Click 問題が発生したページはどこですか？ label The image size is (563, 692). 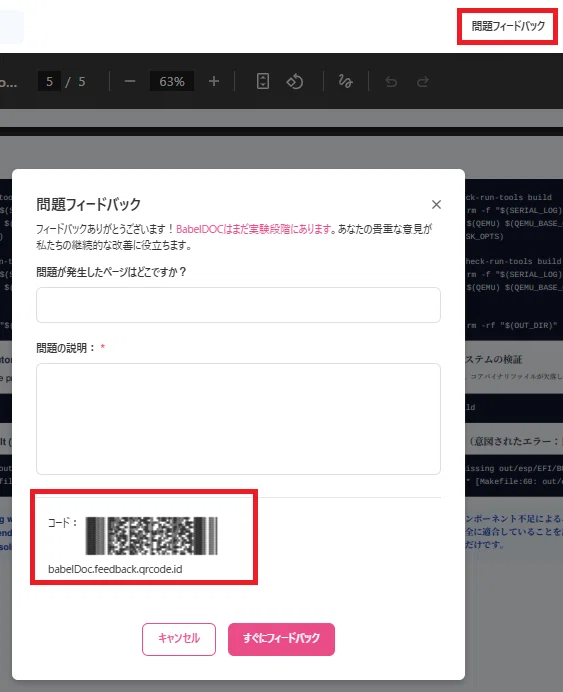coord(111,272)
